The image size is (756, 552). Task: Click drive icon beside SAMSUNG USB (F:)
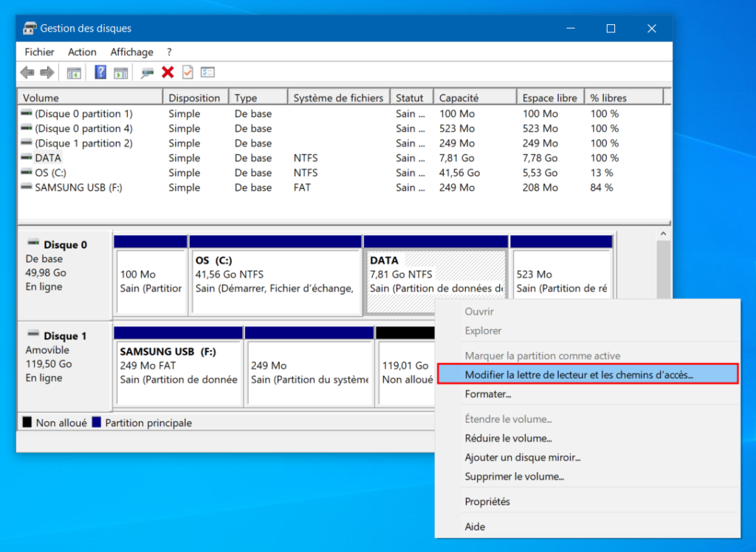pyautogui.click(x=27, y=187)
